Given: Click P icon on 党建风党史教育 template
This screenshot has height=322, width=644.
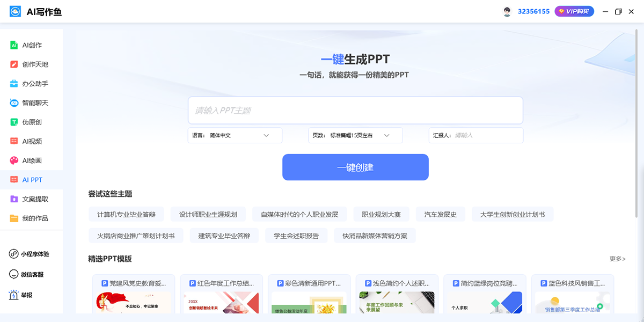Looking at the screenshot, I should tap(105, 283).
